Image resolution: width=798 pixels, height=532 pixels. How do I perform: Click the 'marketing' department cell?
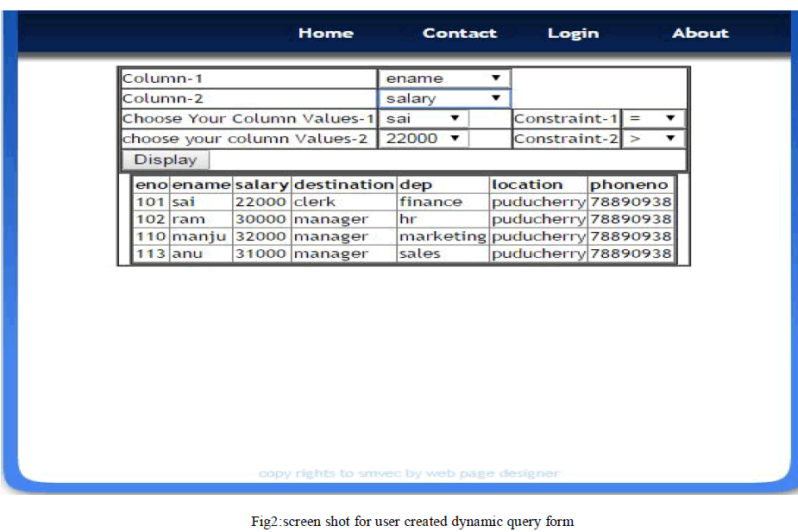tap(443, 236)
